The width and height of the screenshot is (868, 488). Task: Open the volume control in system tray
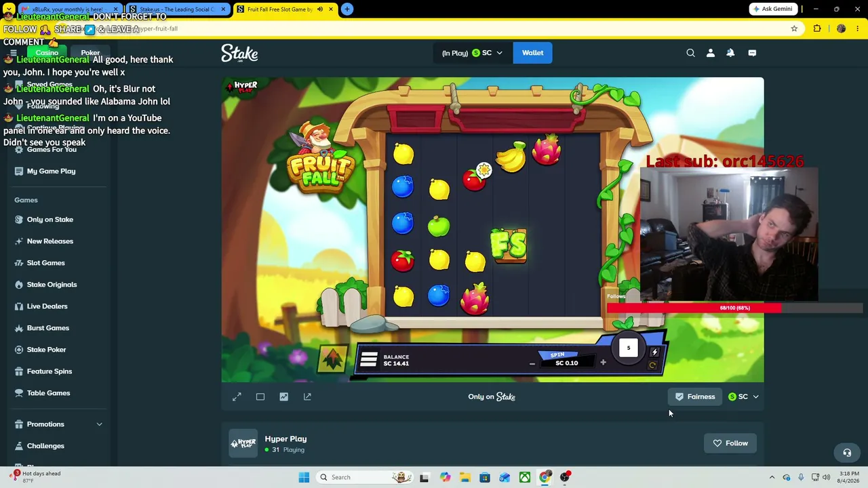[826, 477]
